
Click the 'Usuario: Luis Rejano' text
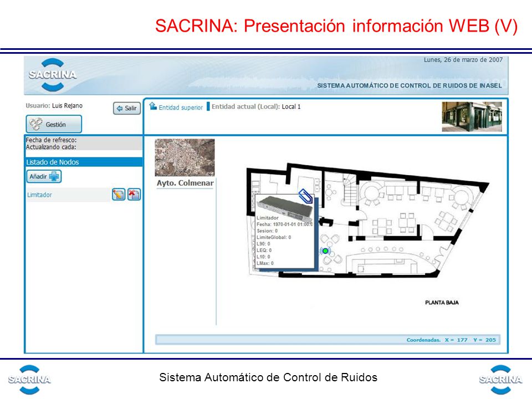point(54,105)
